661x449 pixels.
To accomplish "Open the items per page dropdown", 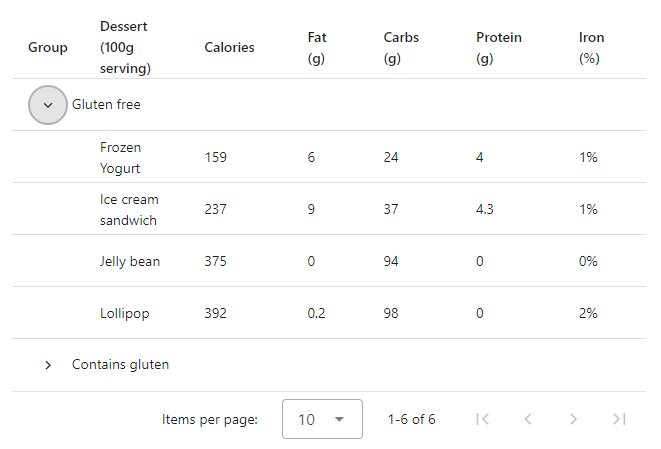I will click(x=322, y=419).
